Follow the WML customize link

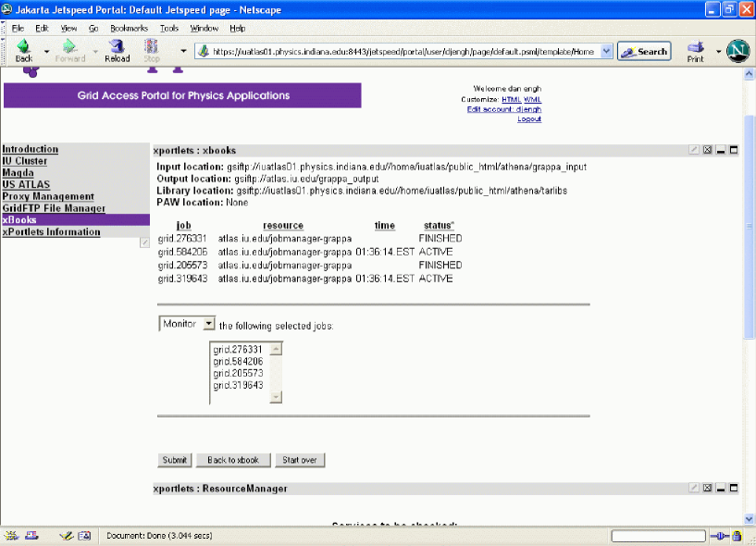532,99
